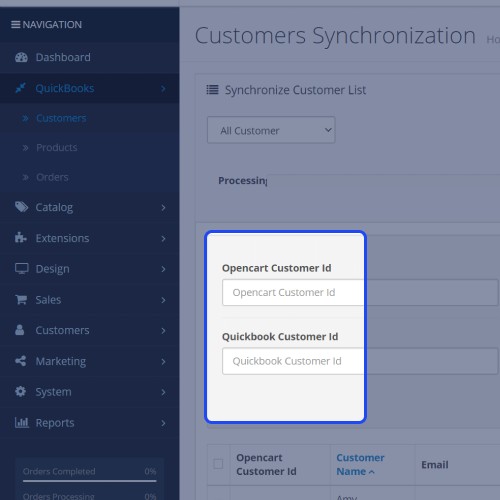500x500 pixels.
Task: Click the Design monitor icon
Action: point(22,269)
